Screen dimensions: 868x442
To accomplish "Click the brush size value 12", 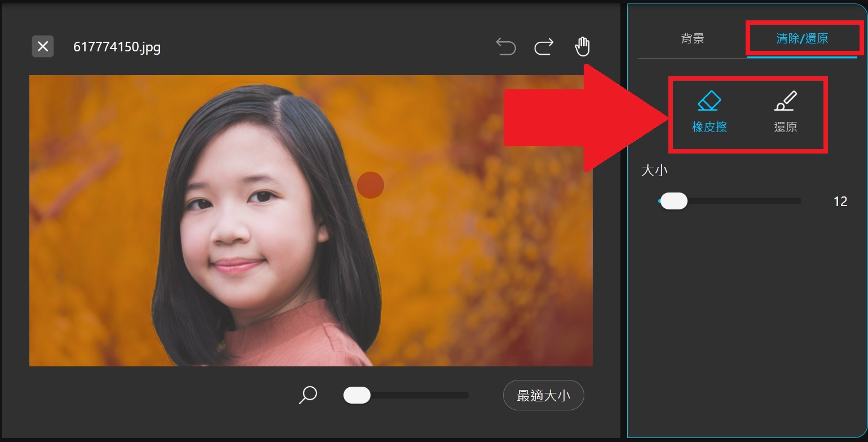I will [841, 201].
